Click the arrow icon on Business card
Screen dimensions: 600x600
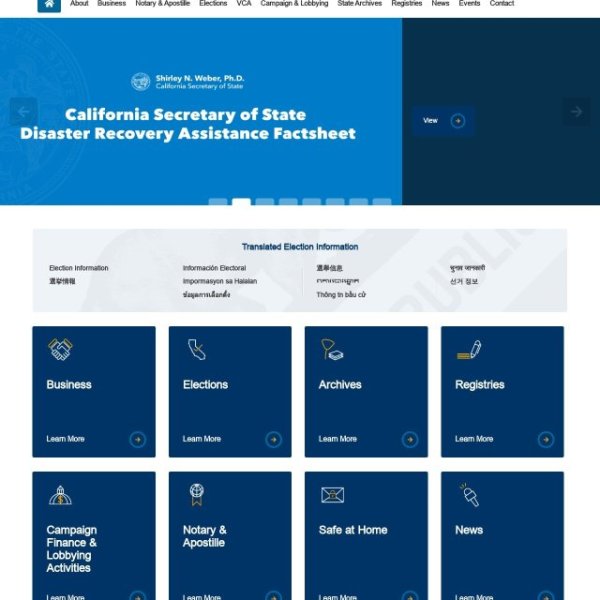(138, 440)
